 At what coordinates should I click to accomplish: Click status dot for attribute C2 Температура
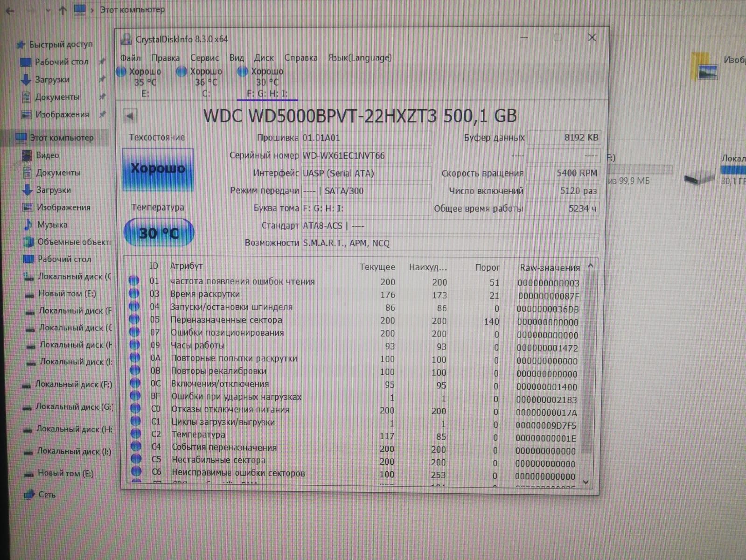click(x=136, y=434)
